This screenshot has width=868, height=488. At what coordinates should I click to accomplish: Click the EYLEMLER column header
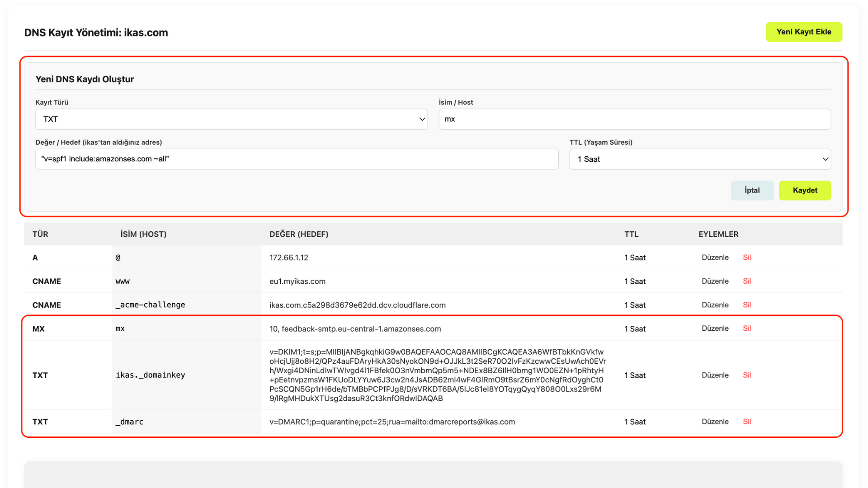pos(718,234)
